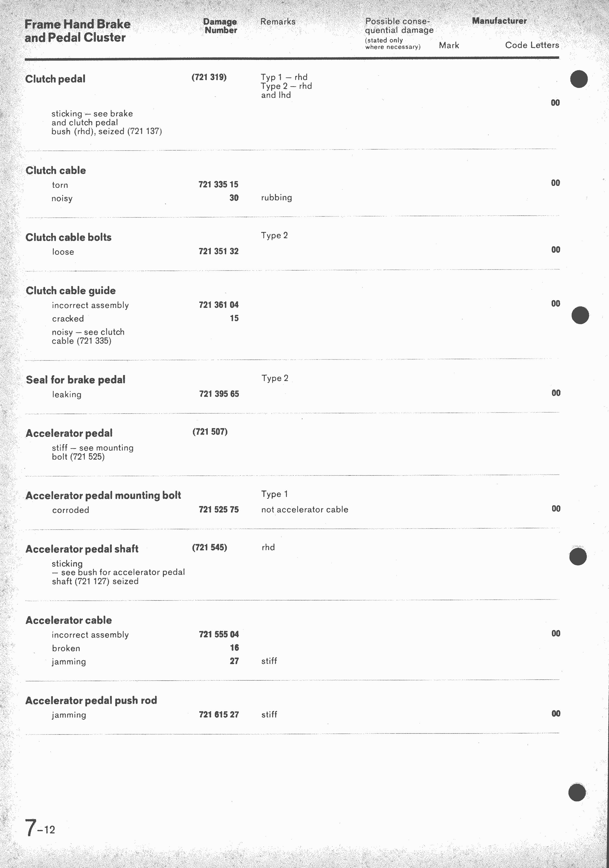The image size is (609, 868).
Task: Click the Clutch cable guide heading
Action: coord(71,291)
